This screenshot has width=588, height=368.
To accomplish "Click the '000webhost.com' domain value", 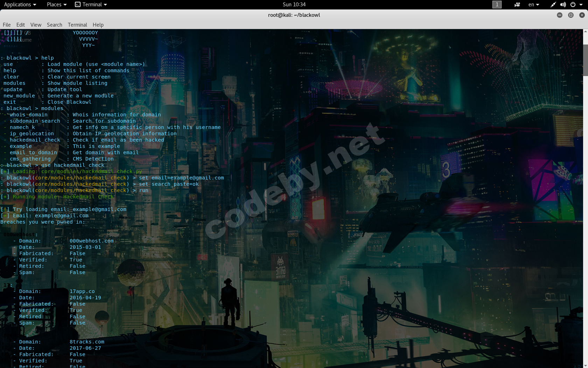I will pos(92,241).
